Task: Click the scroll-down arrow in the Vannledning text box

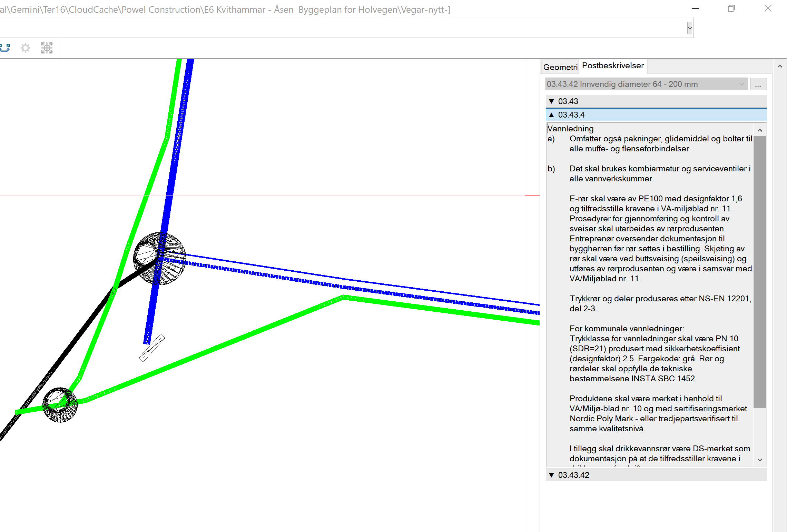Action: [760, 460]
